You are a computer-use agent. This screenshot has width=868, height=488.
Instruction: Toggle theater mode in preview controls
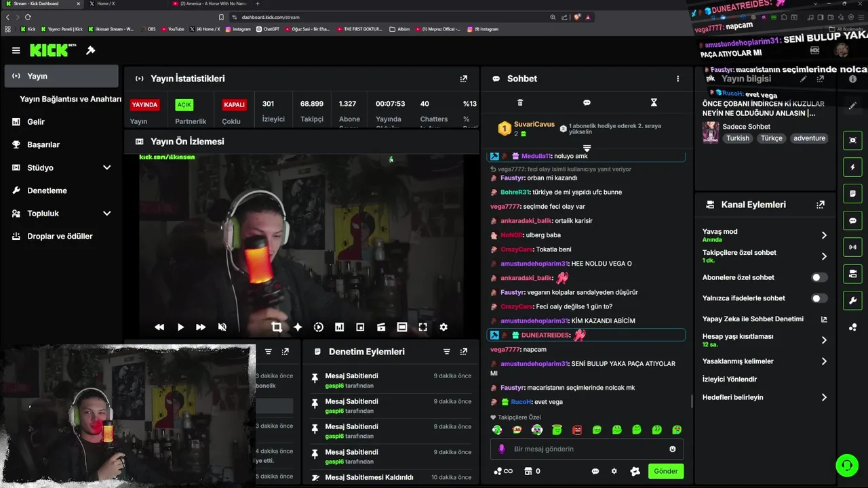pos(402,327)
